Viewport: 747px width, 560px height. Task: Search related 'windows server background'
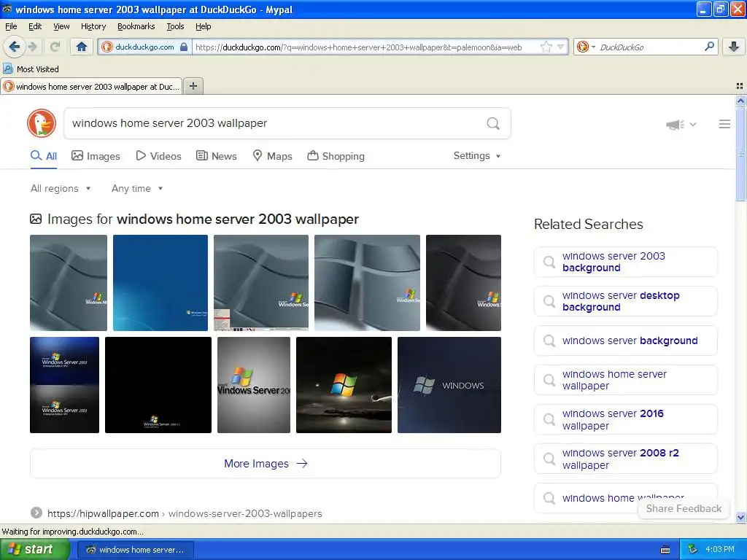(x=625, y=341)
